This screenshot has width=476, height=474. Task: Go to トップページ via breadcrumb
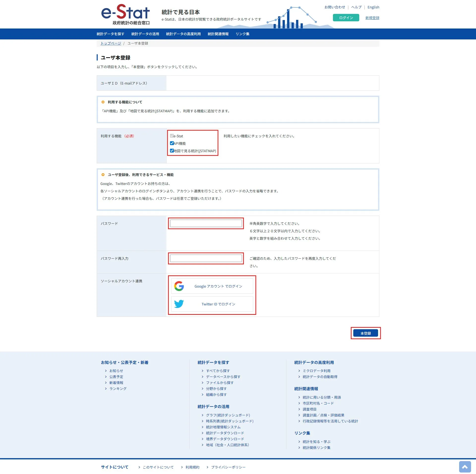click(111, 43)
